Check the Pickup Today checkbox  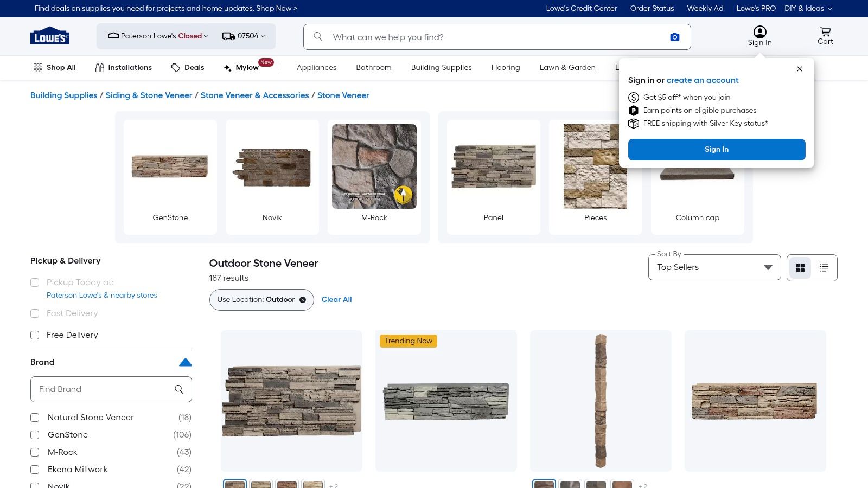(x=35, y=282)
